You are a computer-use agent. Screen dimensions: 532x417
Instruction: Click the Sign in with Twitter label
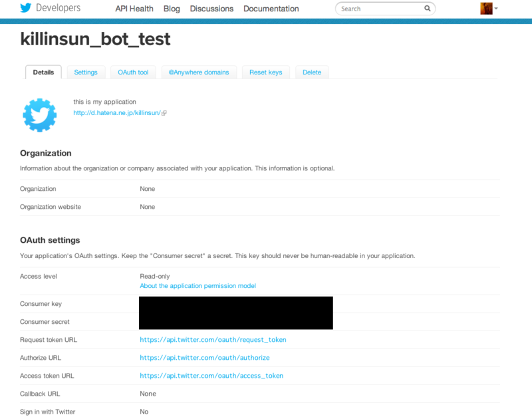click(47, 412)
